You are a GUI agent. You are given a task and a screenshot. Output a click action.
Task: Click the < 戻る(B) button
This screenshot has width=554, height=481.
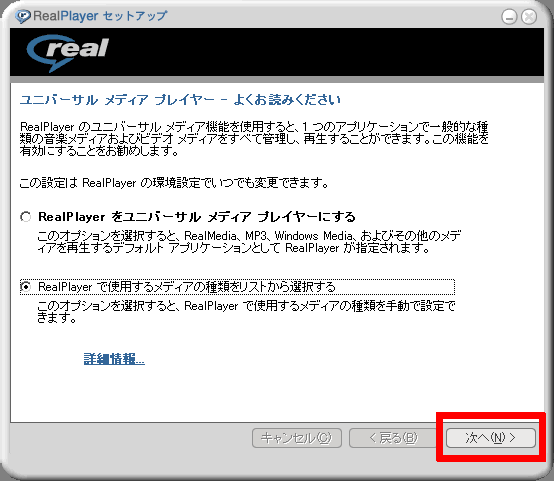point(393,438)
